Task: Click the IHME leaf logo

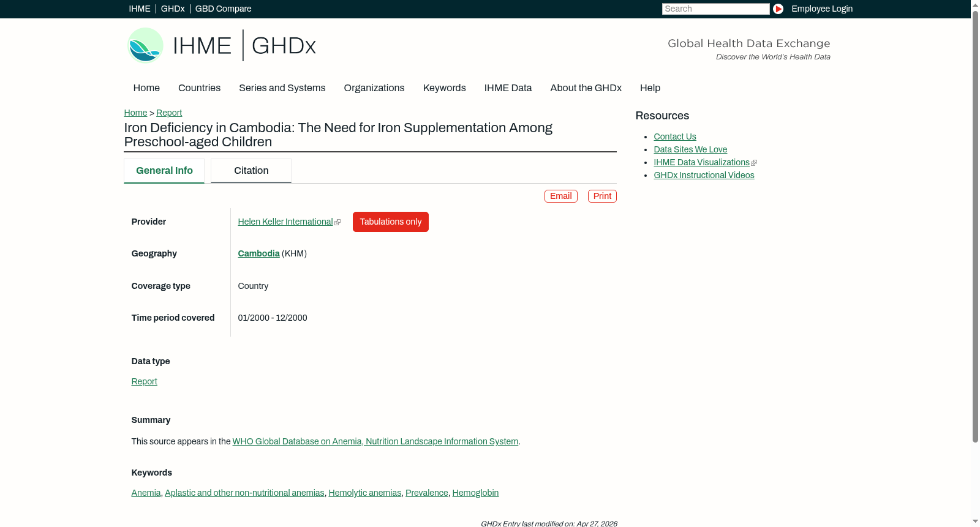Action: (x=145, y=45)
